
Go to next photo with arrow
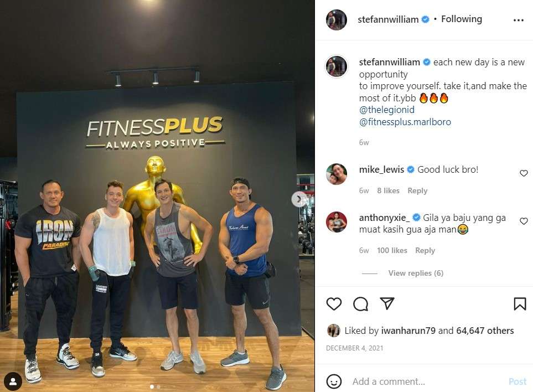tap(299, 199)
